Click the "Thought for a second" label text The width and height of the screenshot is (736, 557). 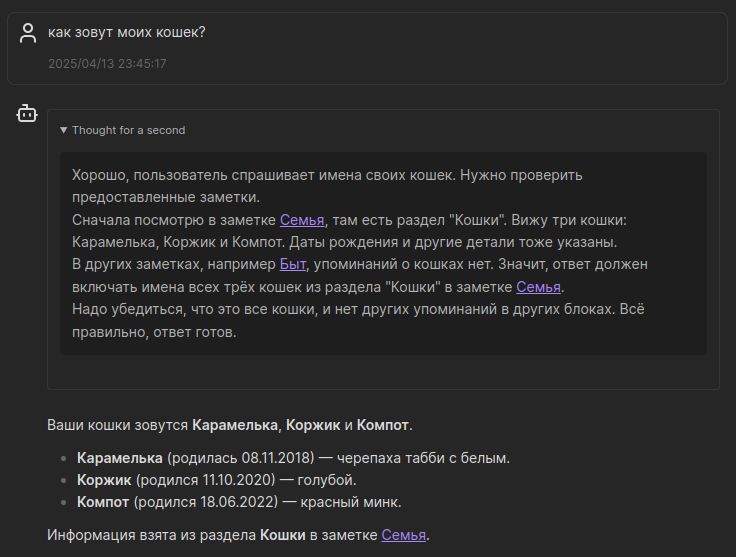[128, 130]
